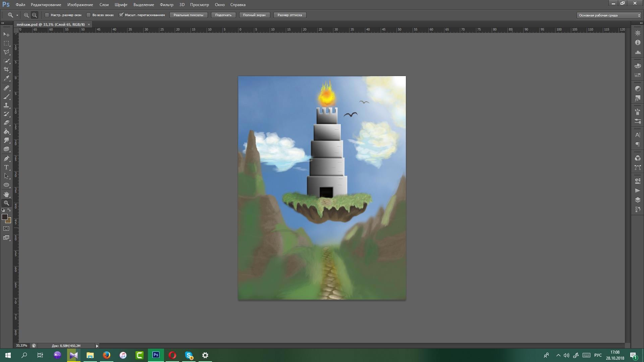Select the Eraser tool
644x362 pixels.
(6, 123)
